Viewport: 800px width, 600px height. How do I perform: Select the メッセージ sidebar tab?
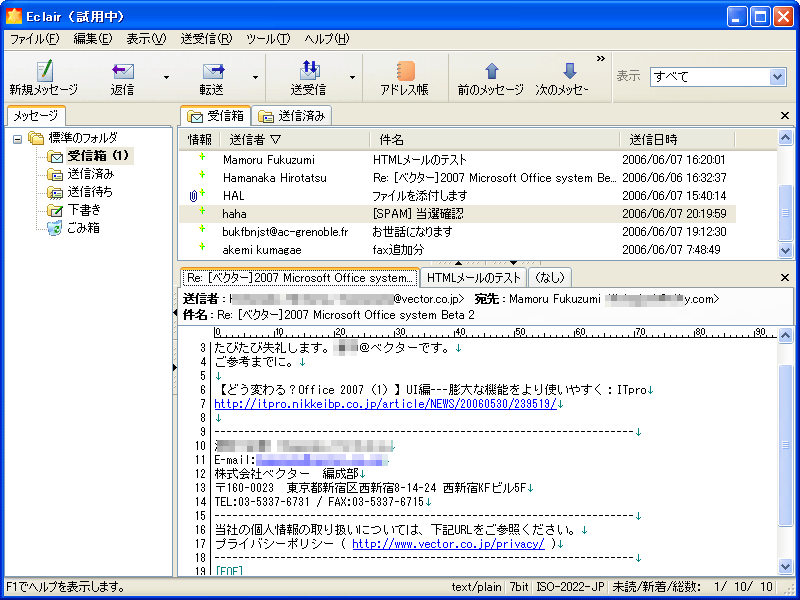tap(36, 116)
